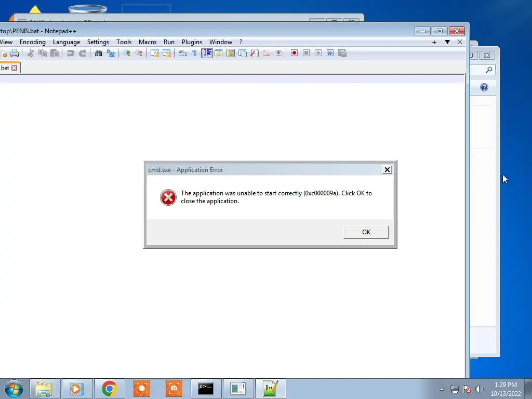
Task: Click the Save Recorded Macro icon
Action: [342, 54]
